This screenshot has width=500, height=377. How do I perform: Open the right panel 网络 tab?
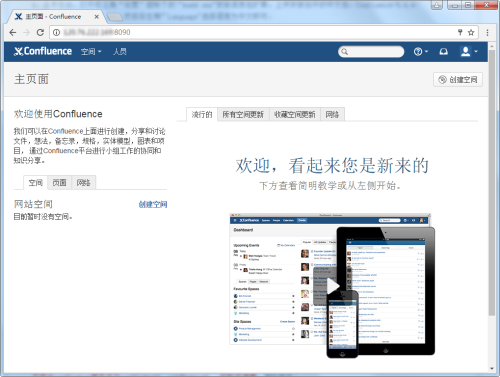pos(332,115)
